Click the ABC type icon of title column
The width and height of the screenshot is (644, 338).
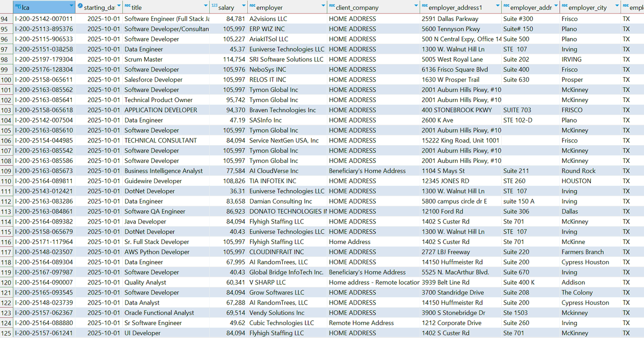coord(127,6)
